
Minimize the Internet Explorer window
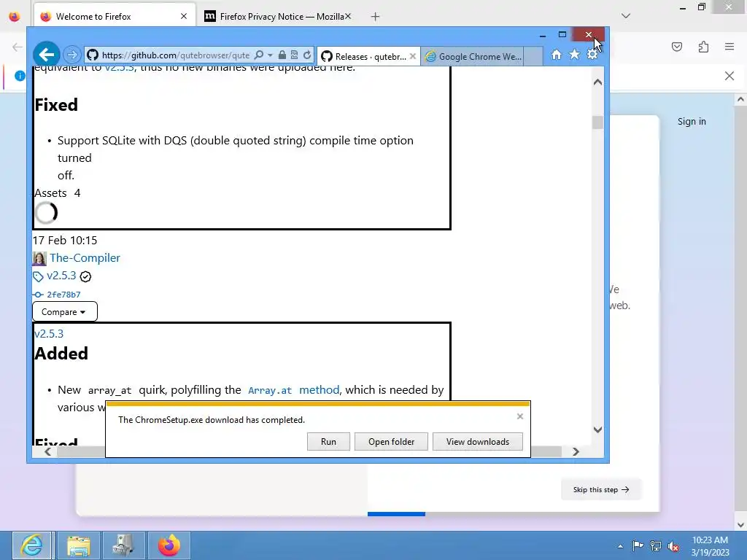tap(542, 35)
